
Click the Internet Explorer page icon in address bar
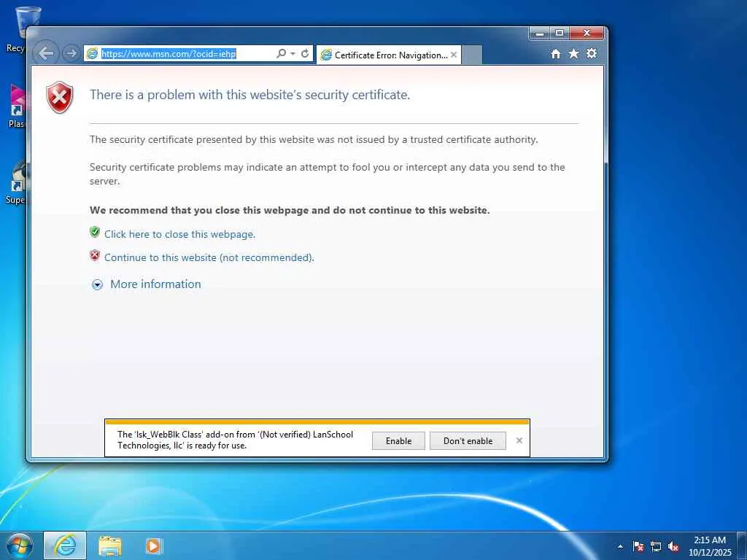click(91, 54)
